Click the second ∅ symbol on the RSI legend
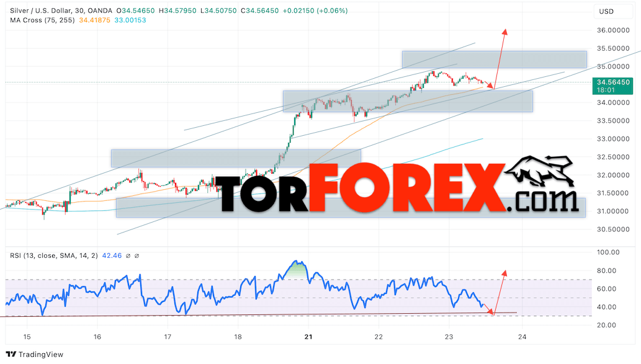 [137, 255]
